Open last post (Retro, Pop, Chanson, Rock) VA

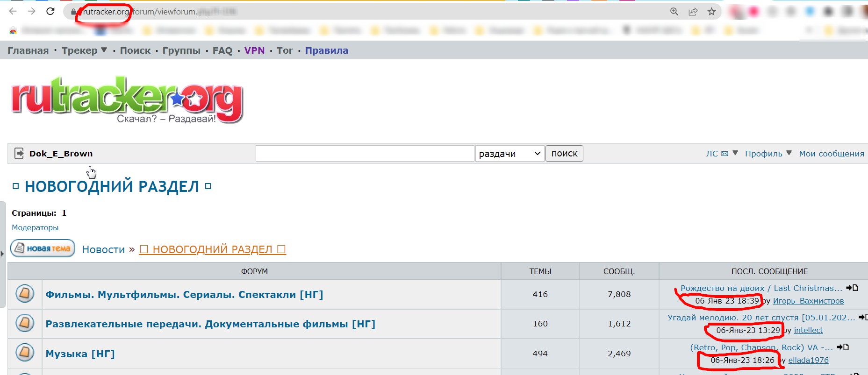point(761,347)
